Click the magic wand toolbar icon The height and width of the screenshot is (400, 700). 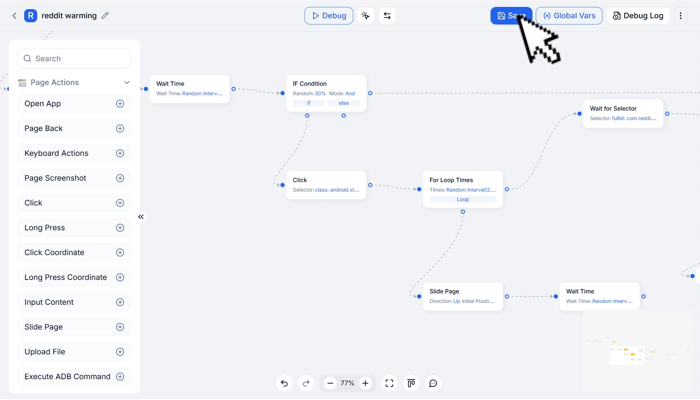click(366, 16)
